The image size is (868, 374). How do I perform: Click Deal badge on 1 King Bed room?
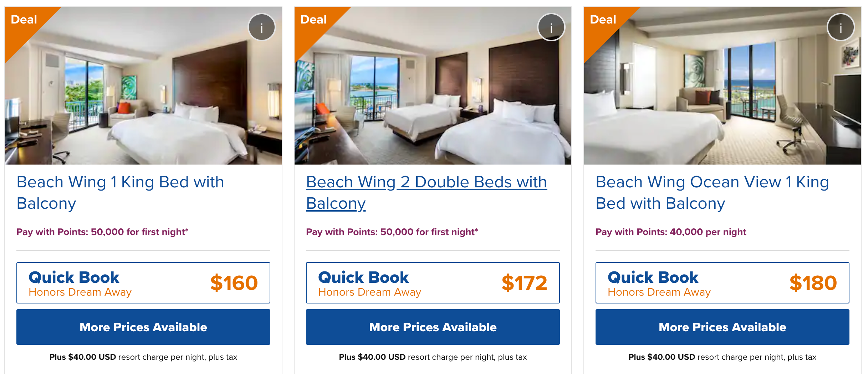pyautogui.click(x=24, y=20)
